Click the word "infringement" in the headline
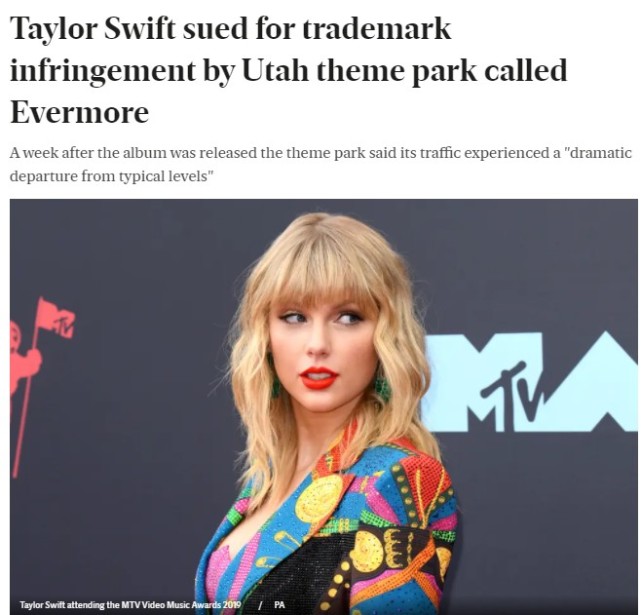 tap(103, 71)
